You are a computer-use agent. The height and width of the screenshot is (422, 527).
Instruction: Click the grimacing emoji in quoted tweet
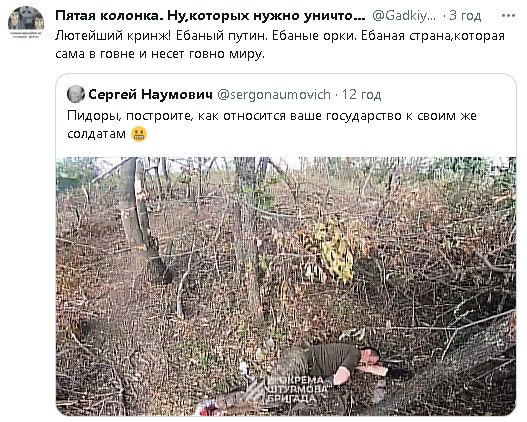pos(139,134)
